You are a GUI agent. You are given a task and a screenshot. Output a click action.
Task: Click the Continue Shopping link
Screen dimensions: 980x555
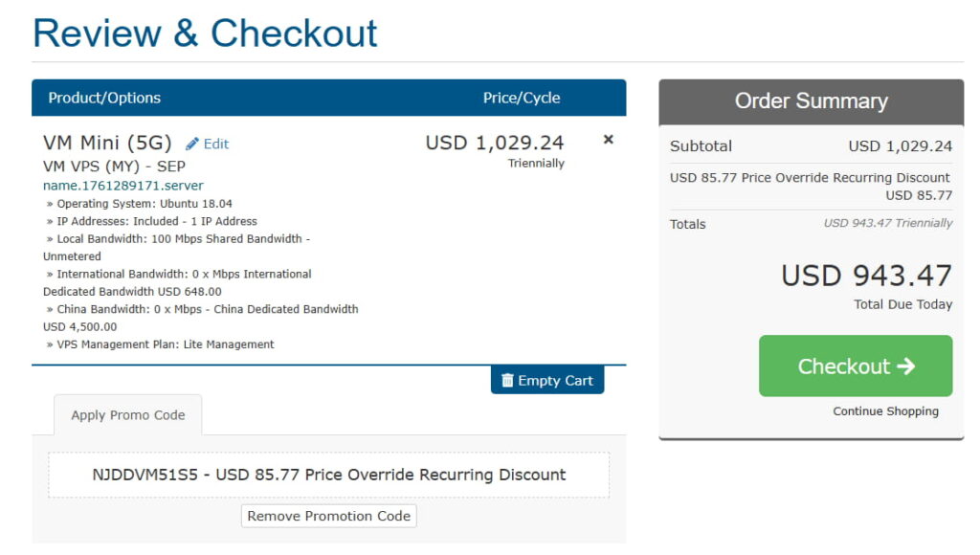(x=885, y=411)
